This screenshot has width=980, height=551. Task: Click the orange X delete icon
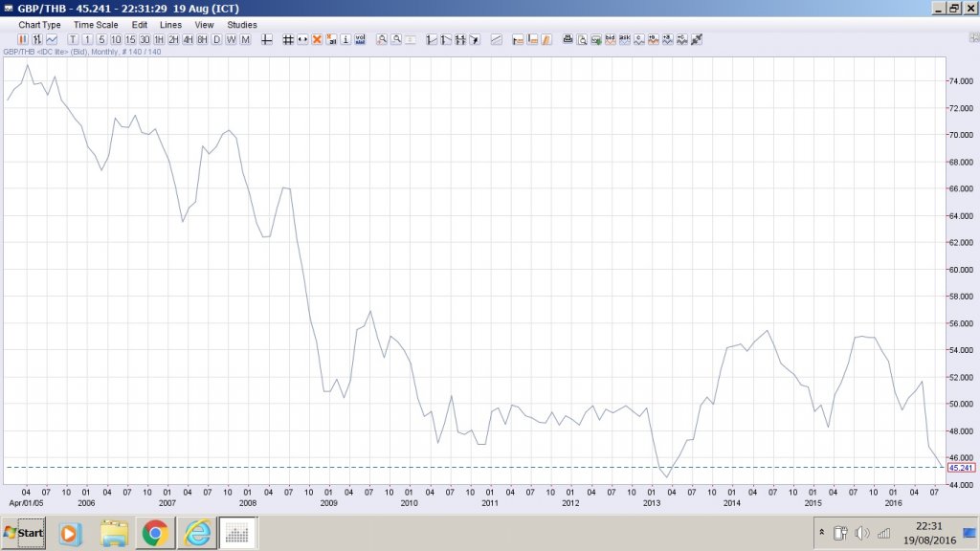[x=317, y=39]
